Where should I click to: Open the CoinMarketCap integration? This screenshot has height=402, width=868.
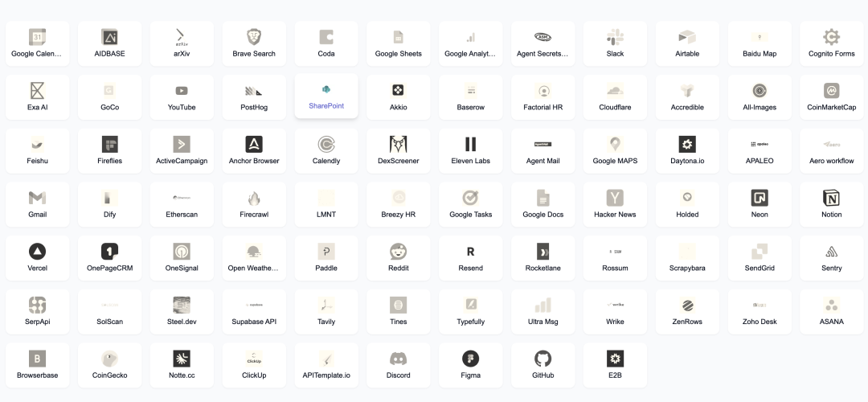(832, 97)
